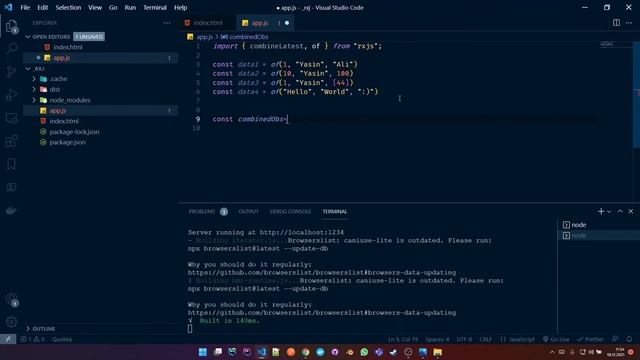This screenshot has width=640, height=360.
Task: Open the View menu
Action: point(95,7)
